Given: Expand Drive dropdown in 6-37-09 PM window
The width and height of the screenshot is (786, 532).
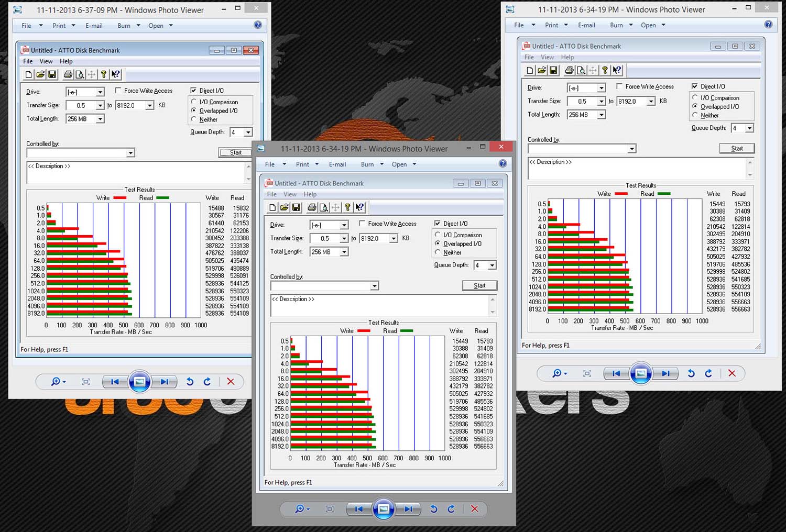Looking at the screenshot, I should tap(100, 92).
